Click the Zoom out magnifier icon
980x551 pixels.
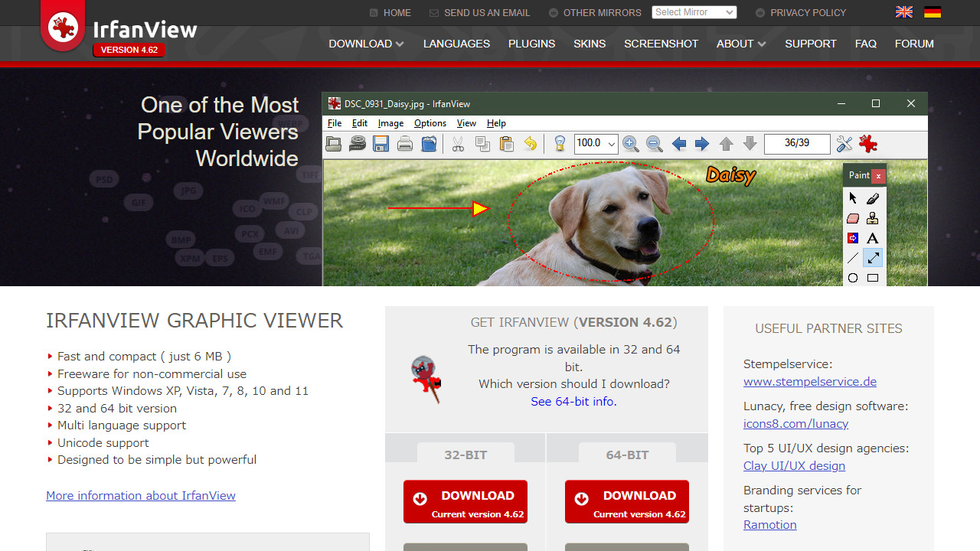pos(654,144)
